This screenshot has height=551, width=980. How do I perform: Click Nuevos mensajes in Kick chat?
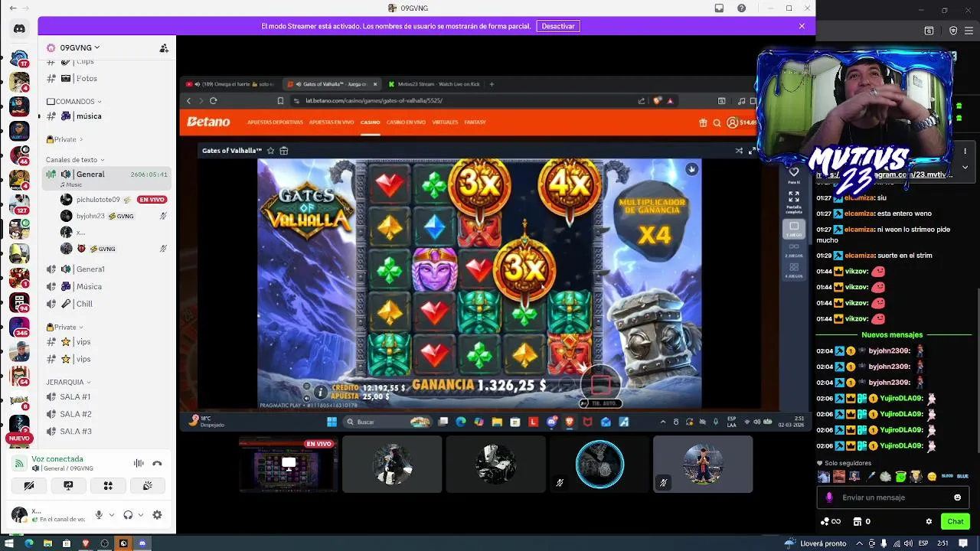click(x=892, y=334)
